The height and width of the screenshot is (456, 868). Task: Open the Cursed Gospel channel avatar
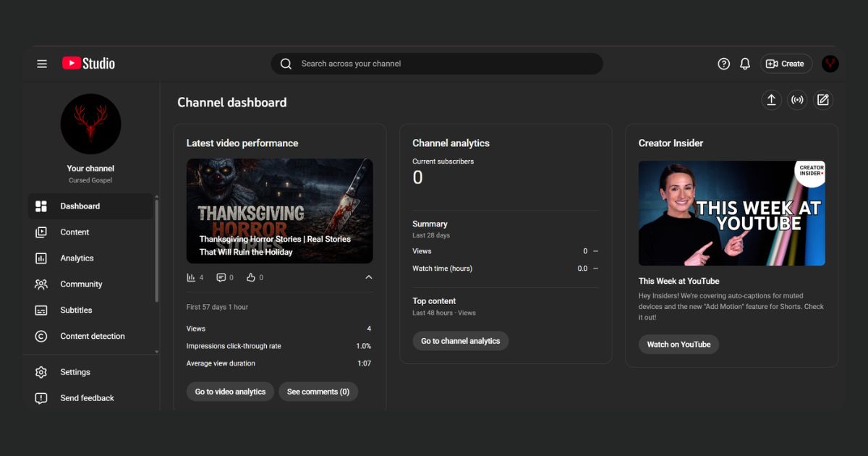pos(90,124)
